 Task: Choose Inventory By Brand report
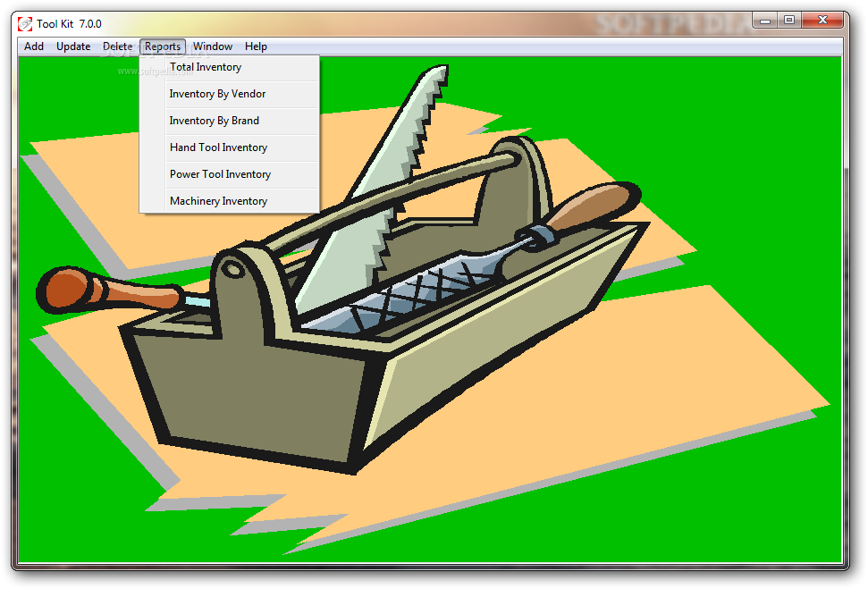[x=230, y=121]
